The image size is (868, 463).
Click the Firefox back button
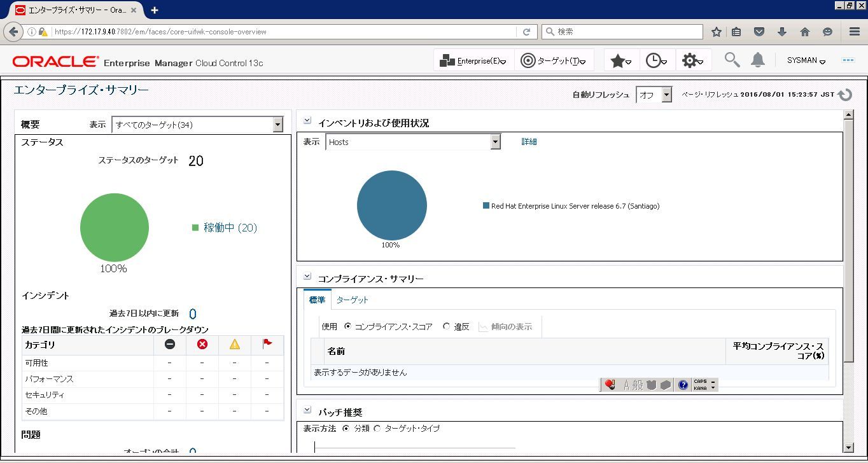[x=13, y=32]
